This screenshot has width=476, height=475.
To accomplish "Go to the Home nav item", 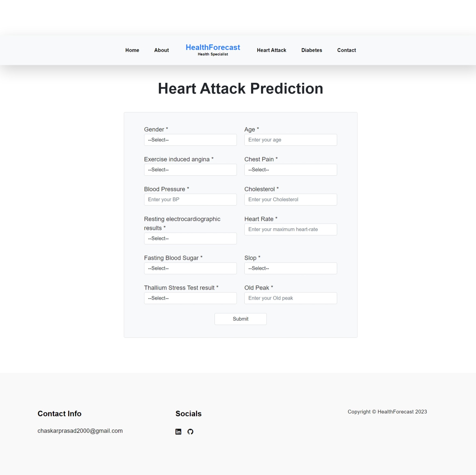I will point(132,50).
